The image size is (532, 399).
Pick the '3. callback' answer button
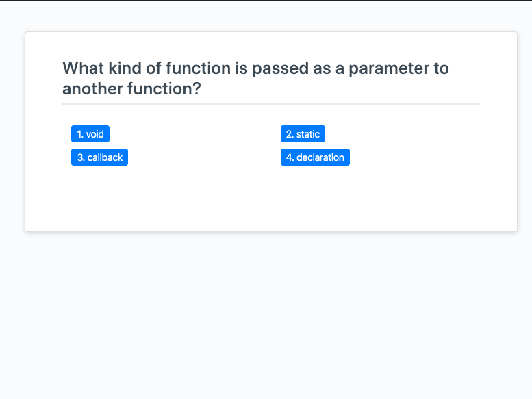pos(99,157)
